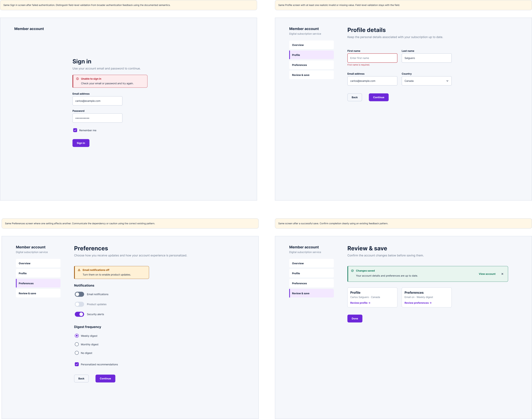The image size is (532, 419).
Task: Turn on Email notifications switch
Action: 80,294
